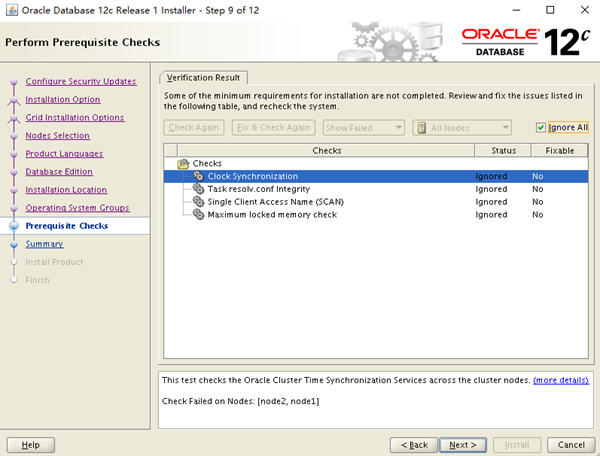Click the Summary step bullet in sidebar

click(14, 244)
